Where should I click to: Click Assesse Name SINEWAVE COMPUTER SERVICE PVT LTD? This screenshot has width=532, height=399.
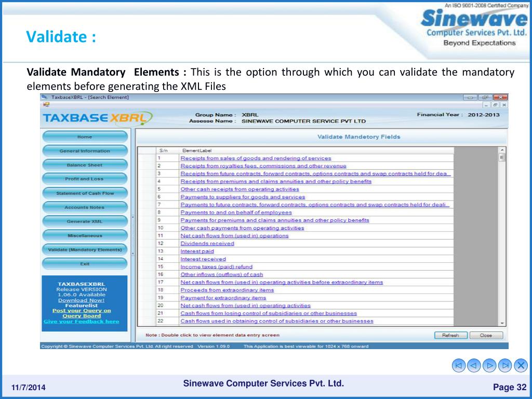tap(303, 121)
